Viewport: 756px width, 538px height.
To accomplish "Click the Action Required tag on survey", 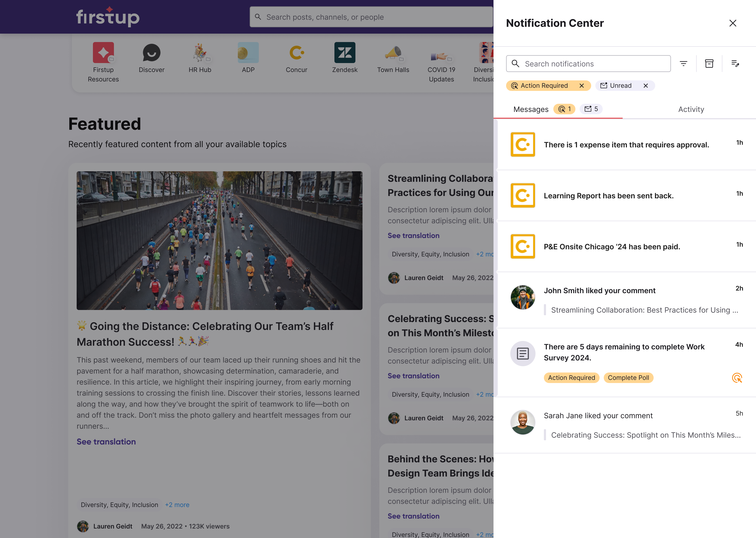I will point(571,378).
